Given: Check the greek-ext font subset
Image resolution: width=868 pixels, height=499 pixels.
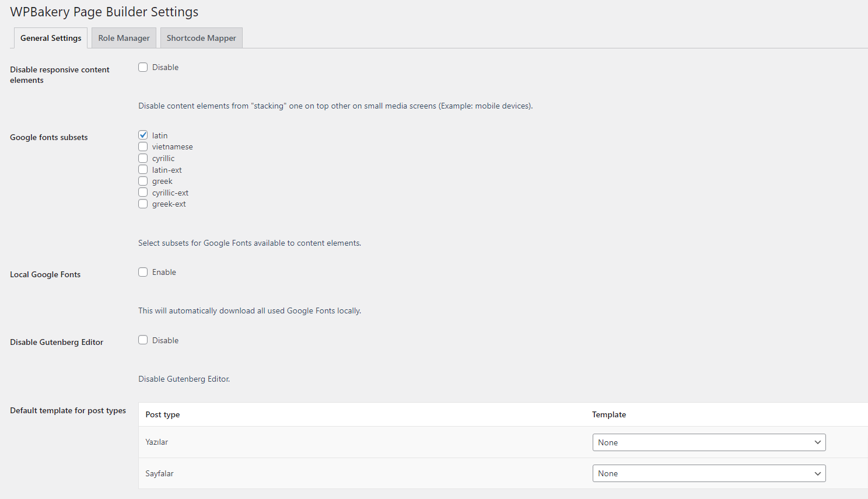Looking at the screenshot, I should pyautogui.click(x=143, y=204).
